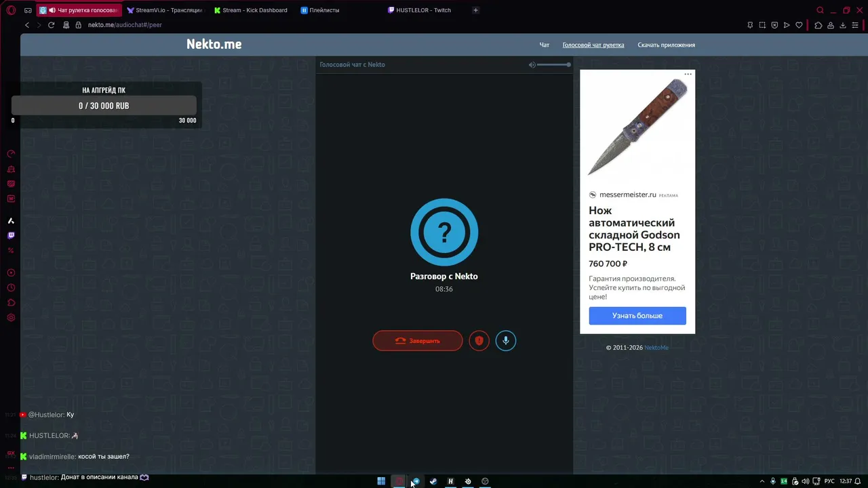Image resolution: width=868 pixels, height=488 pixels.
Task: Click the message "косой ты зашел?"
Action: (104, 457)
